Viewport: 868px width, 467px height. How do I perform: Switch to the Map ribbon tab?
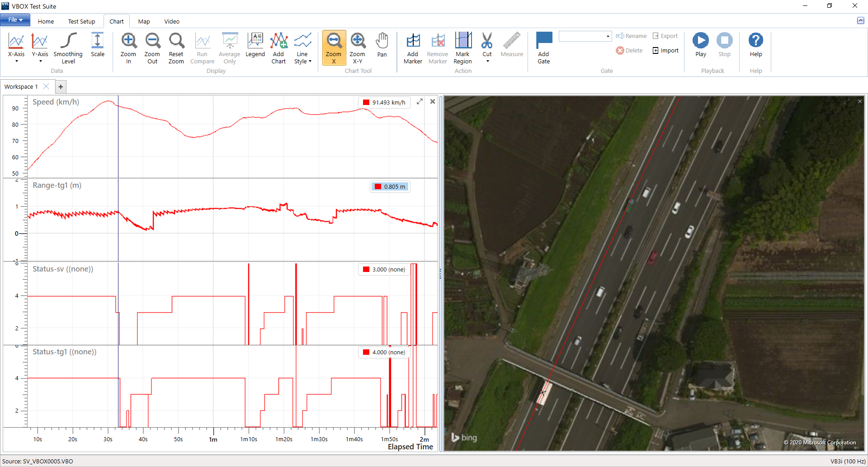point(144,21)
